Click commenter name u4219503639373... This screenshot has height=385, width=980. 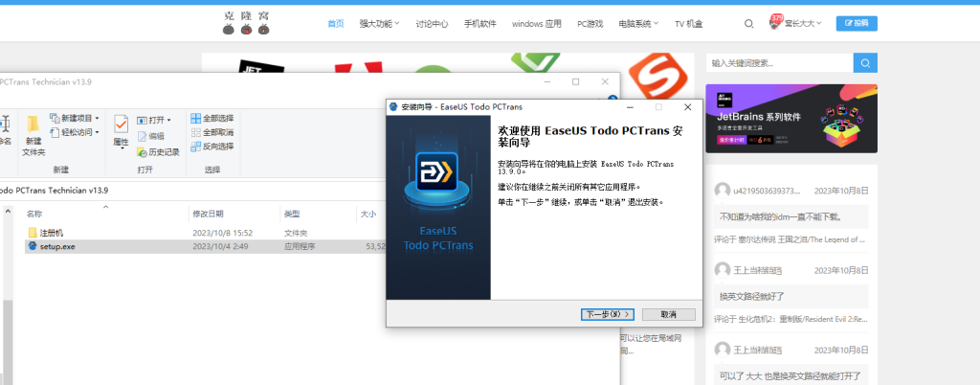[x=767, y=191]
